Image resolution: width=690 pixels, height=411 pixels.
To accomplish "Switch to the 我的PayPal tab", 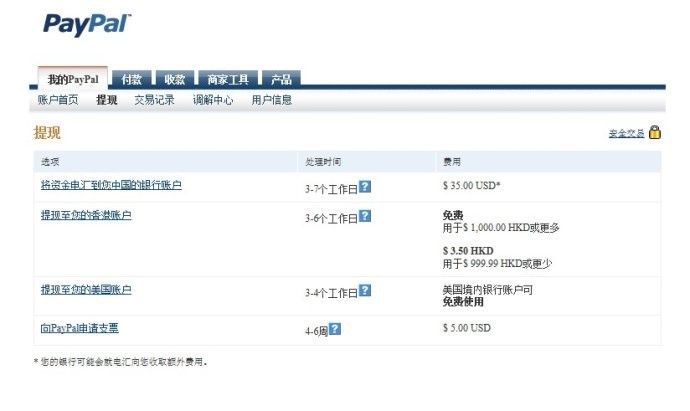I will point(73,79).
